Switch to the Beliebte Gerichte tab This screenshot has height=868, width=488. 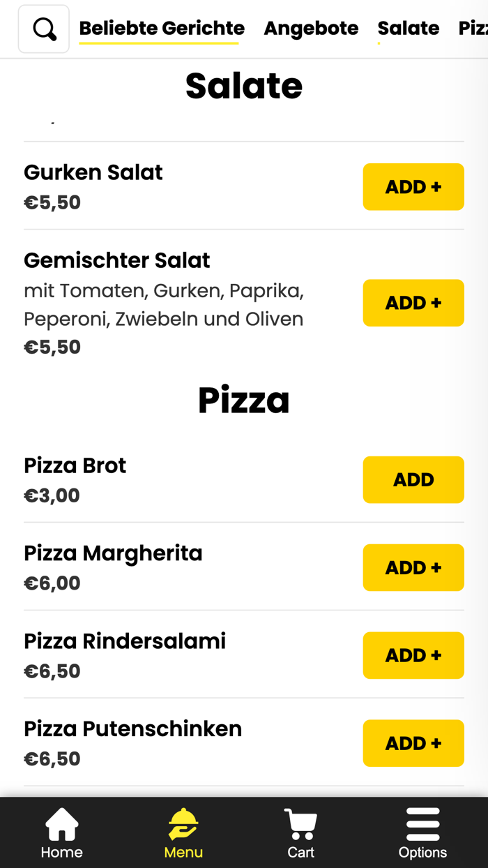coord(161,28)
